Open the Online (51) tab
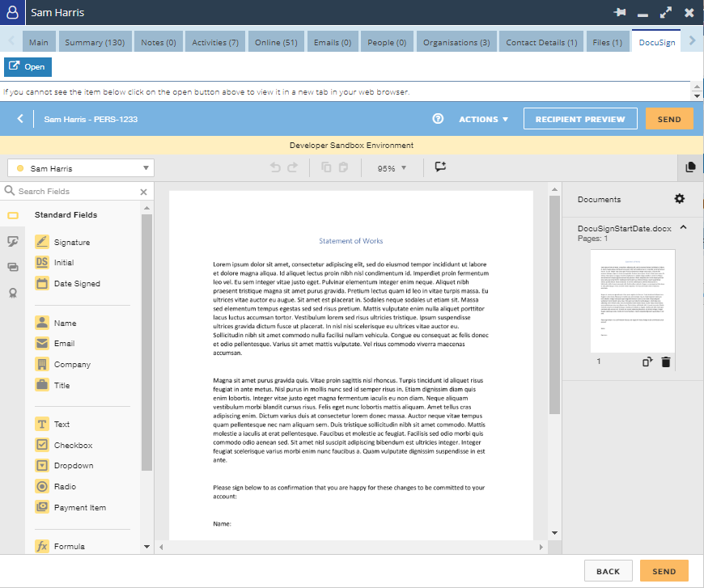The width and height of the screenshot is (704, 588). [276, 42]
